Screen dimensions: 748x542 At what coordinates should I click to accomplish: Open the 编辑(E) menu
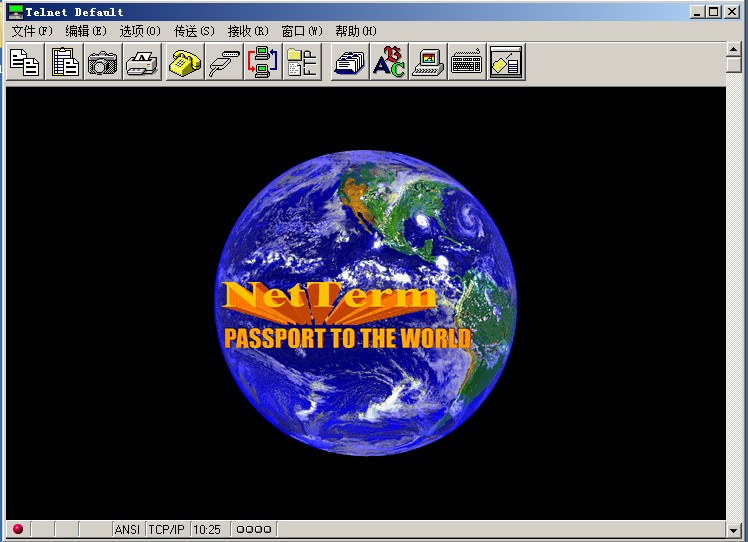pos(86,31)
